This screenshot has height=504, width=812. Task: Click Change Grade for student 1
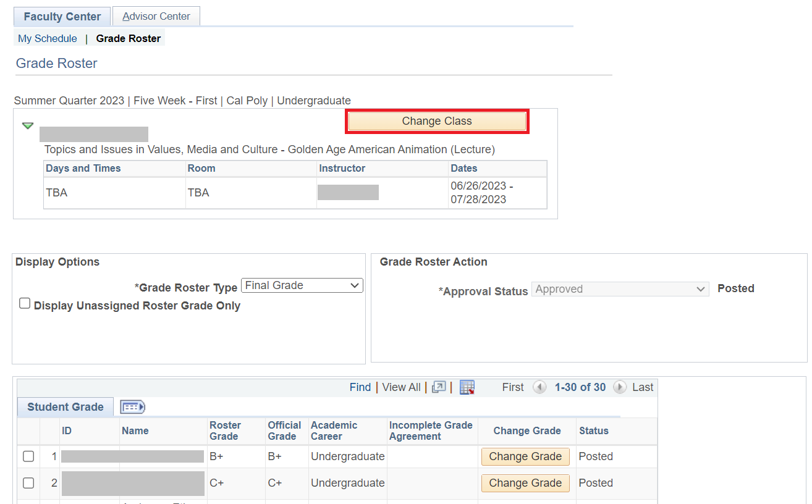[x=525, y=456]
